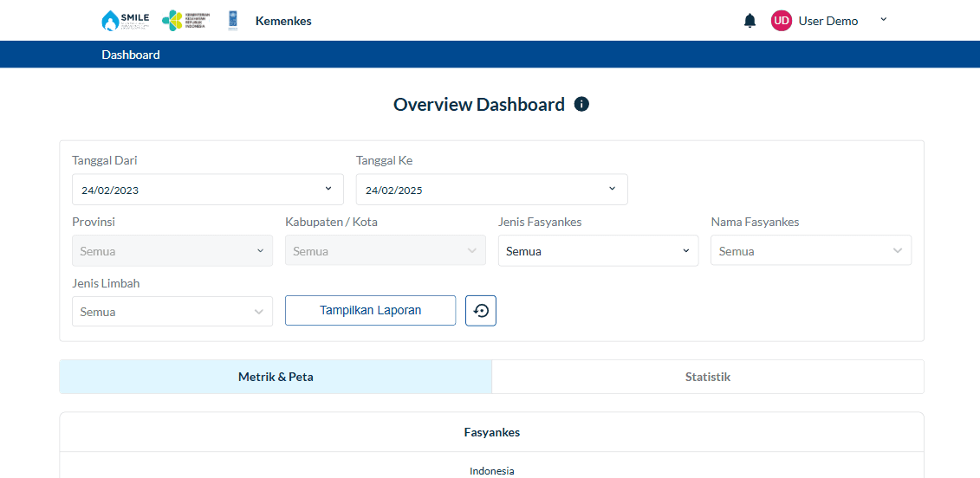Image resolution: width=980 pixels, height=478 pixels.
Task: Click the UD user avatar
Action: [782, 21]
